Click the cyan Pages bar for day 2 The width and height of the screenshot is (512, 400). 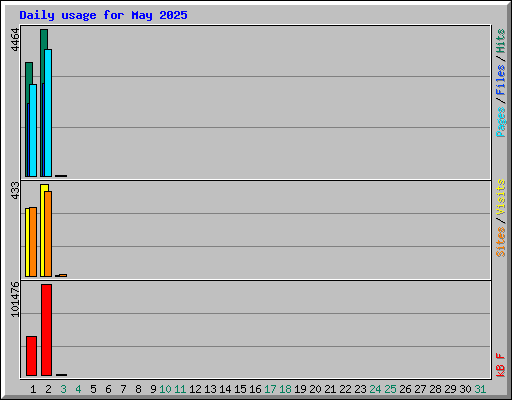tap(48, 113)
